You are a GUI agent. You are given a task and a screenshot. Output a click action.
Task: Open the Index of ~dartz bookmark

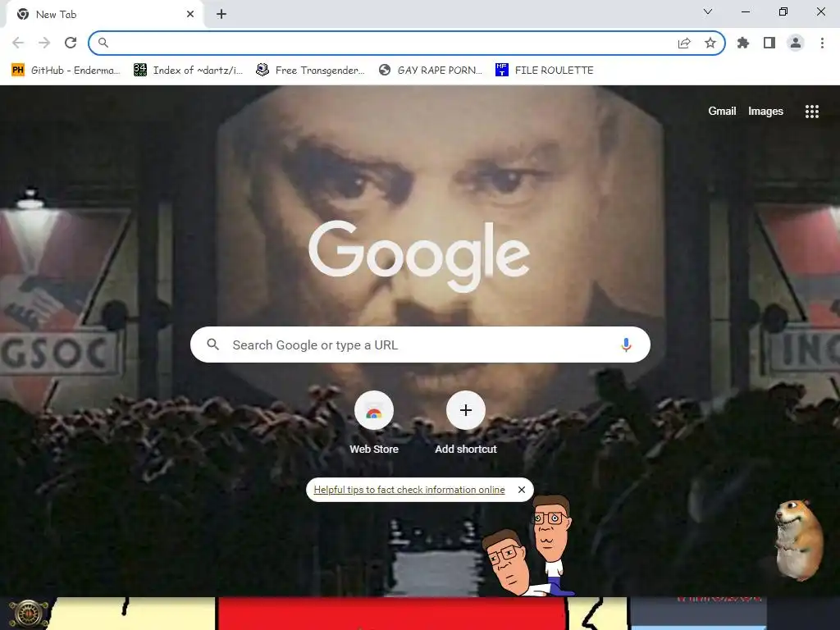[189, 71]
